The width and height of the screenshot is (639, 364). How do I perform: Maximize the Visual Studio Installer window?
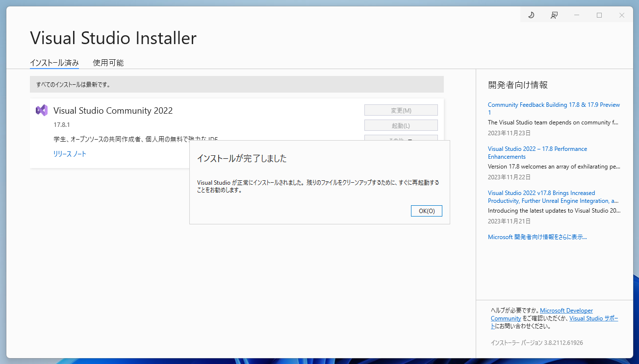tap(599, 15)
